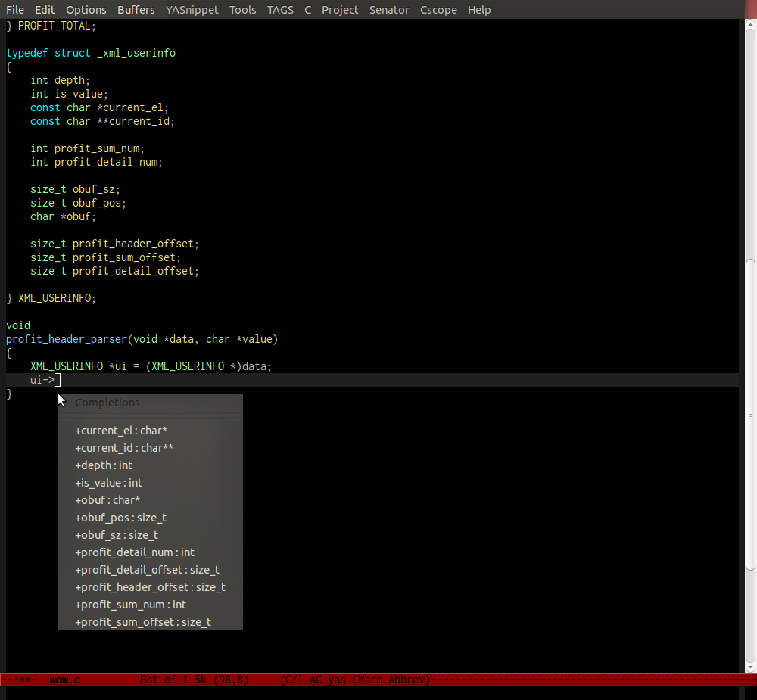This screenshot has width=757, height=700.
Task: Open the Cscope menu
Action: (x=438, y=10)
